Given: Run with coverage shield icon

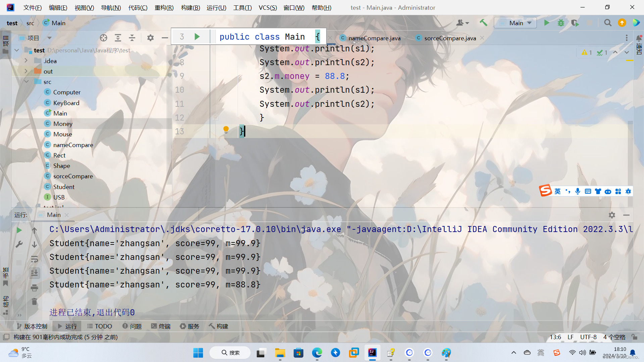Looking at the screenshot, I should tap(575, 23).
